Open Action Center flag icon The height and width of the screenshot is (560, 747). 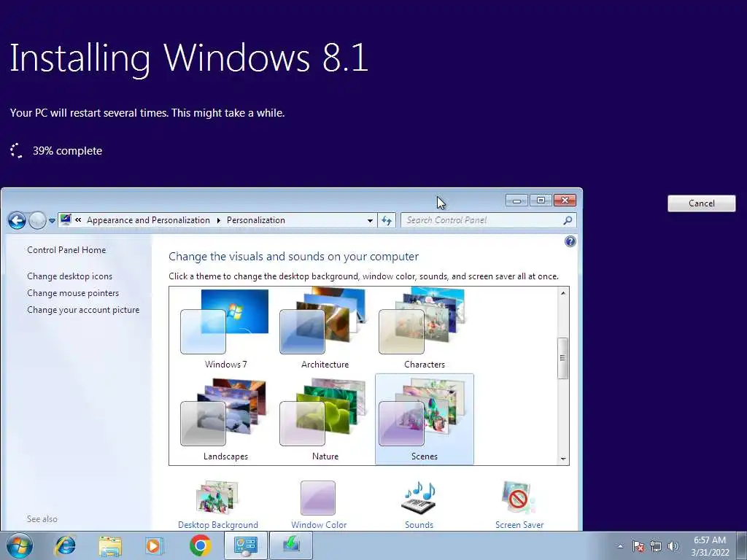[x=638, y=546]
